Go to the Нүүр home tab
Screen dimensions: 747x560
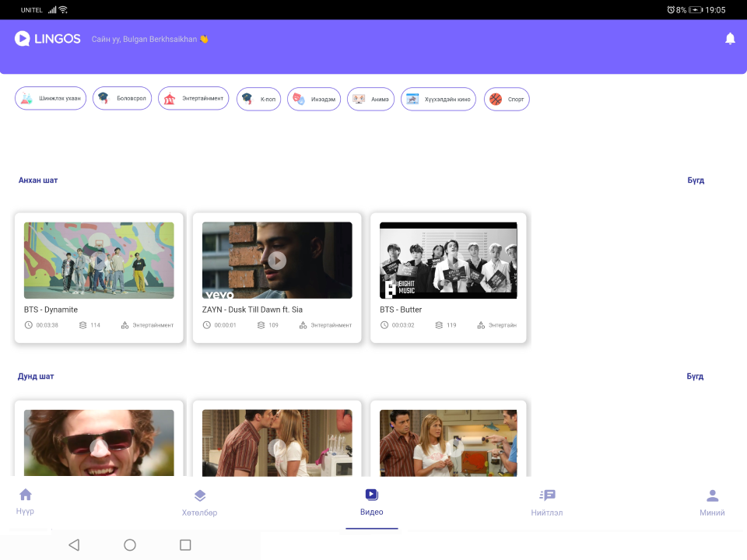point(25,502)
